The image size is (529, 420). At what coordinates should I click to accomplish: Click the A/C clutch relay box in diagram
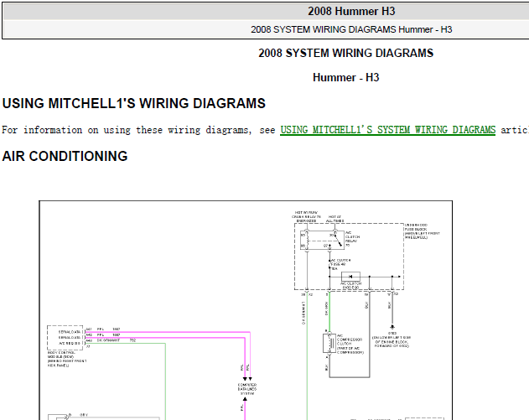(322, 241)
